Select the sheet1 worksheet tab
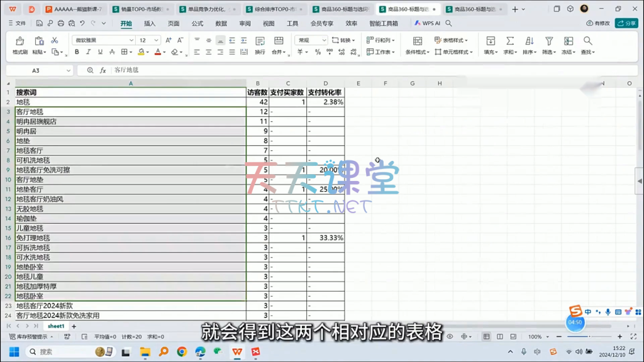644x362 pixels. pyautogui.click(x=56, y=326)
